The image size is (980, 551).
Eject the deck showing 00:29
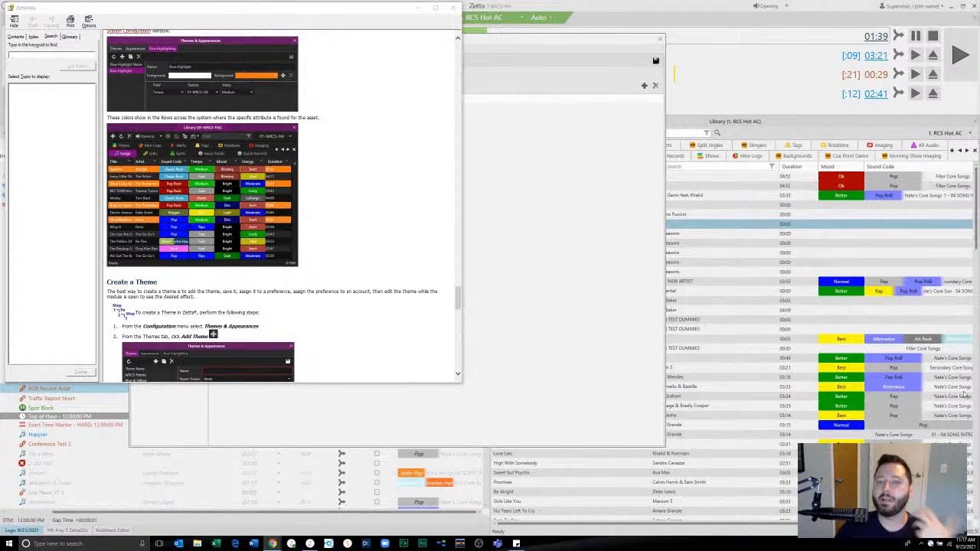coord(933,74)
